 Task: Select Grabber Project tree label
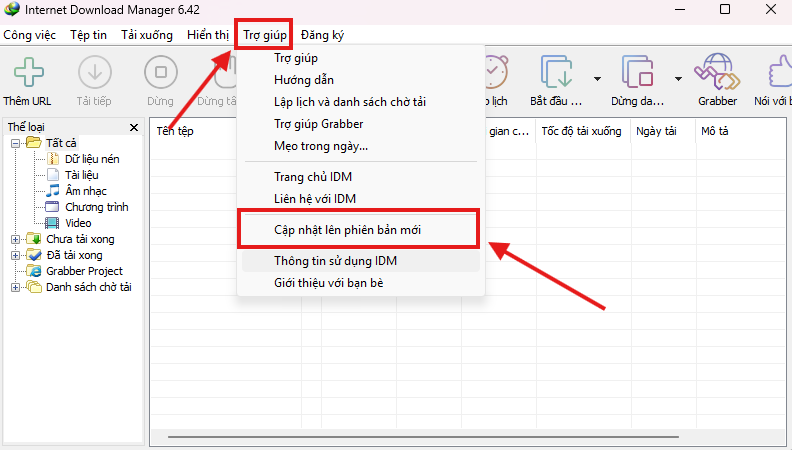click(84, 271)
